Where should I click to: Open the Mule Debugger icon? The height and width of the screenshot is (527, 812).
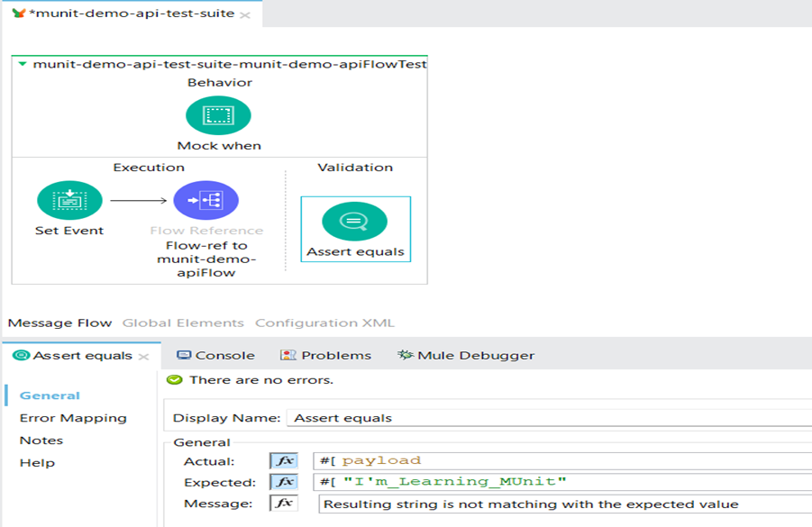coord(407,354)
